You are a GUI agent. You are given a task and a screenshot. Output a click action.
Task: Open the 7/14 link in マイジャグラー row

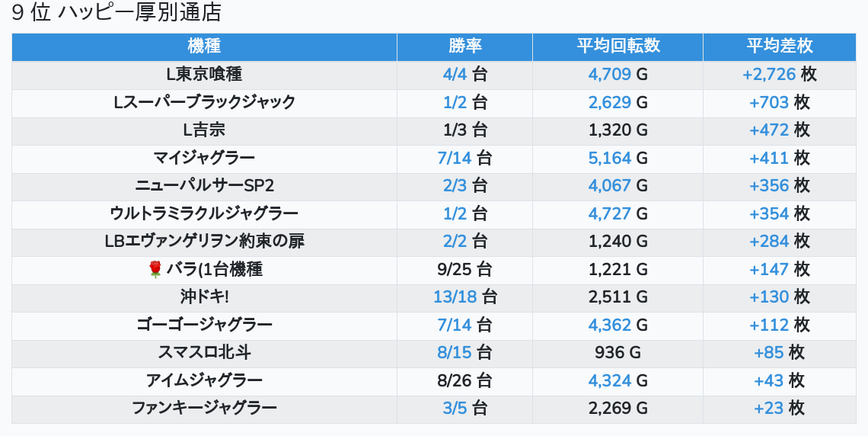pos(455,159)
